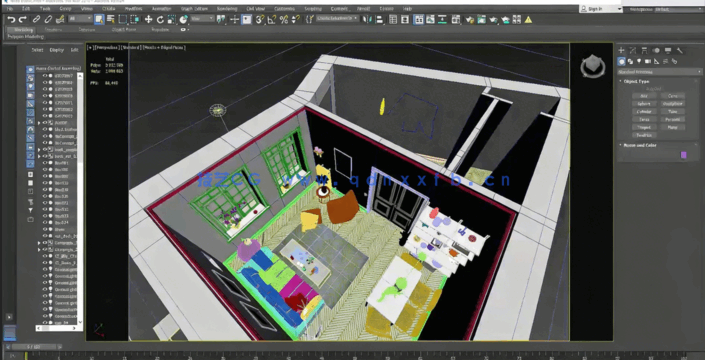Select the Shapes category icon

(x=630, y=62)
